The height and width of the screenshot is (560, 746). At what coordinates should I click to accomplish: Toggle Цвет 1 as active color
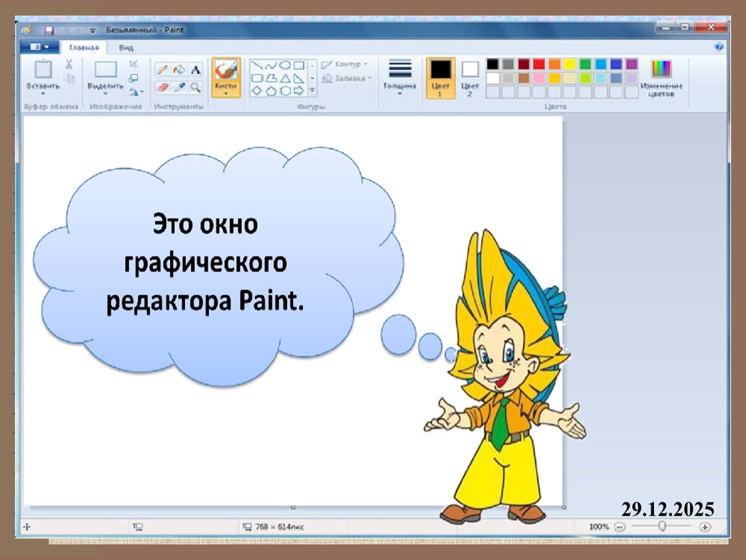click(440, 76)
